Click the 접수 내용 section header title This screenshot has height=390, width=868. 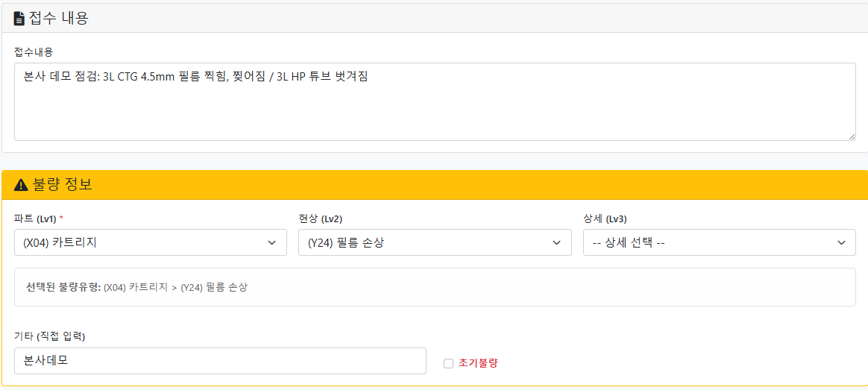click(x=59, y=19)
